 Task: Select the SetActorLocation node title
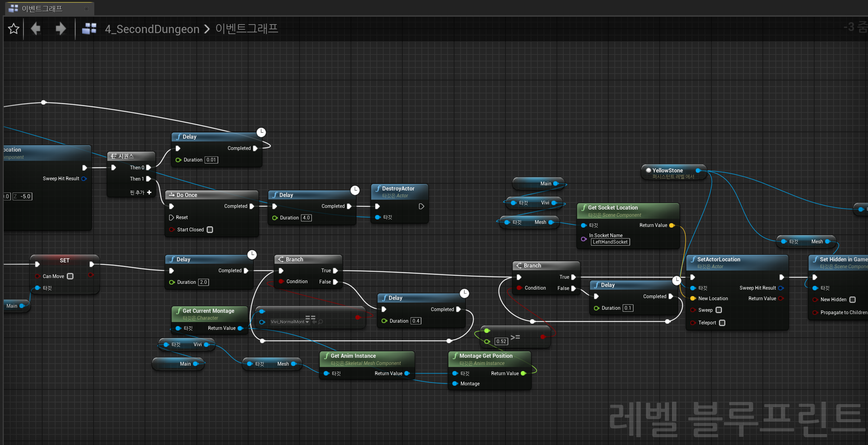click(x=719, y=259)
